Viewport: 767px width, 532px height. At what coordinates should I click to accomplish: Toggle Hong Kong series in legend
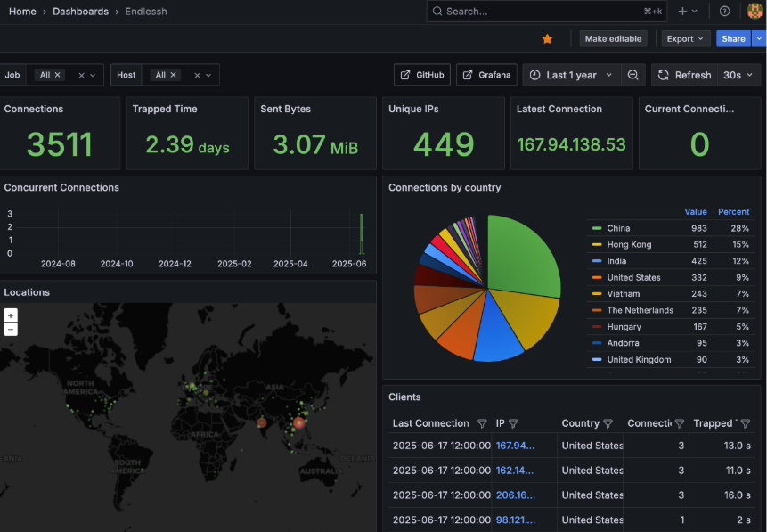629,244
